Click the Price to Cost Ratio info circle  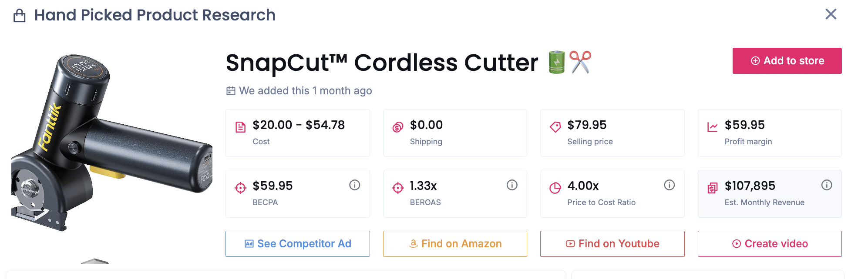pyautogui.click(x=670, y=185)
